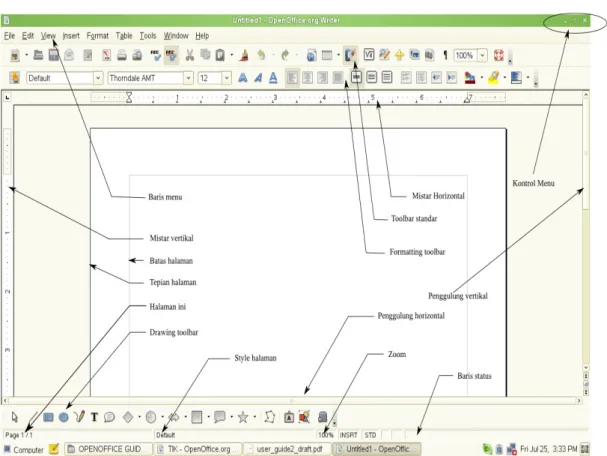Expand the Thorndale AMT font dropdown
Screen dimensions: 607x456
(188, 78)
